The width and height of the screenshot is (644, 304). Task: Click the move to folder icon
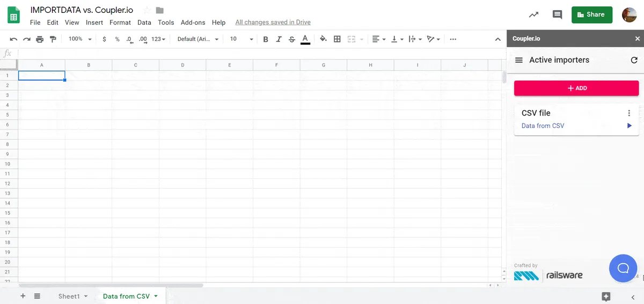point(160,10)
